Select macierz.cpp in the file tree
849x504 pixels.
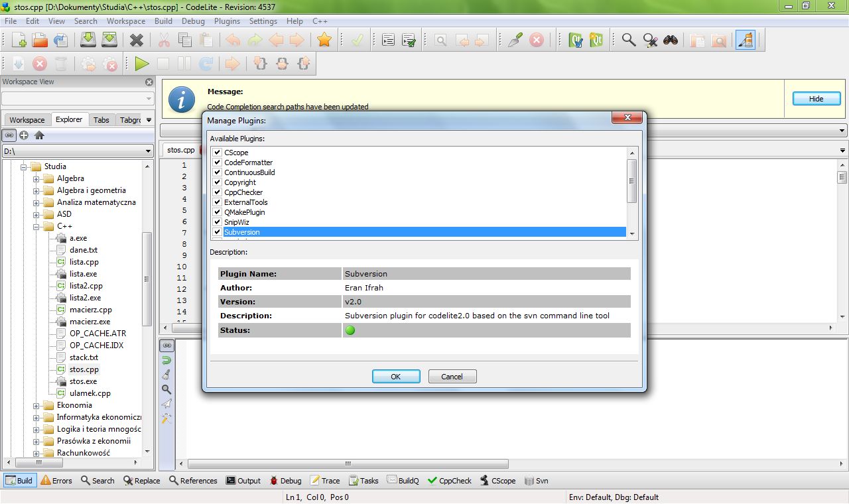[x=91, y=310]
